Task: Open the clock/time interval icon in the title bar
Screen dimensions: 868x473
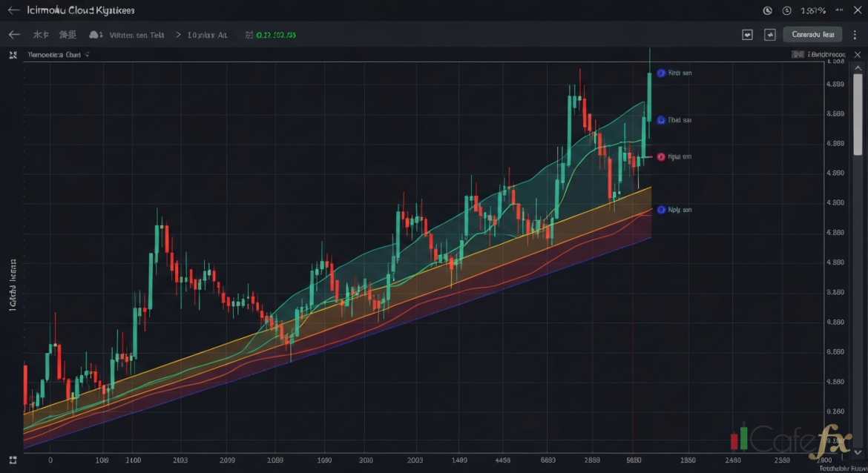Action: pos(767,10)
